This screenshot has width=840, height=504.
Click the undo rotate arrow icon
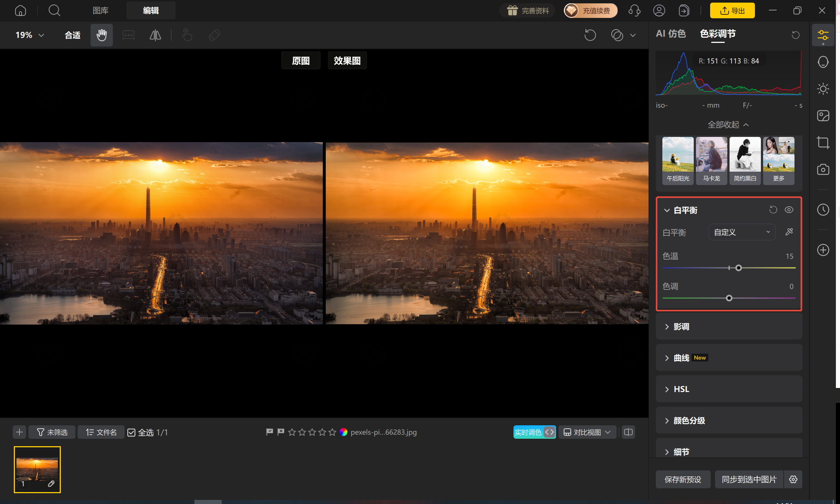[x=590, y=35]
